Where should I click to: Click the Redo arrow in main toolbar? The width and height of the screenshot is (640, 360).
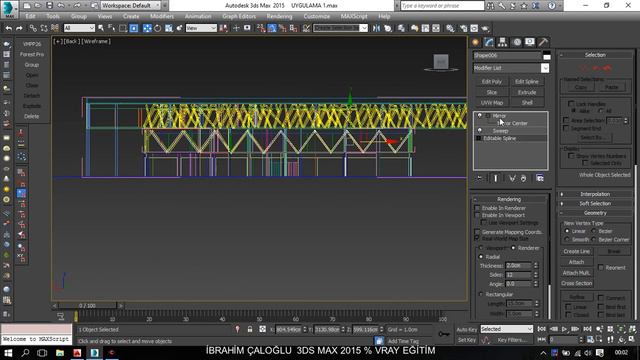[x=19, y=28]
